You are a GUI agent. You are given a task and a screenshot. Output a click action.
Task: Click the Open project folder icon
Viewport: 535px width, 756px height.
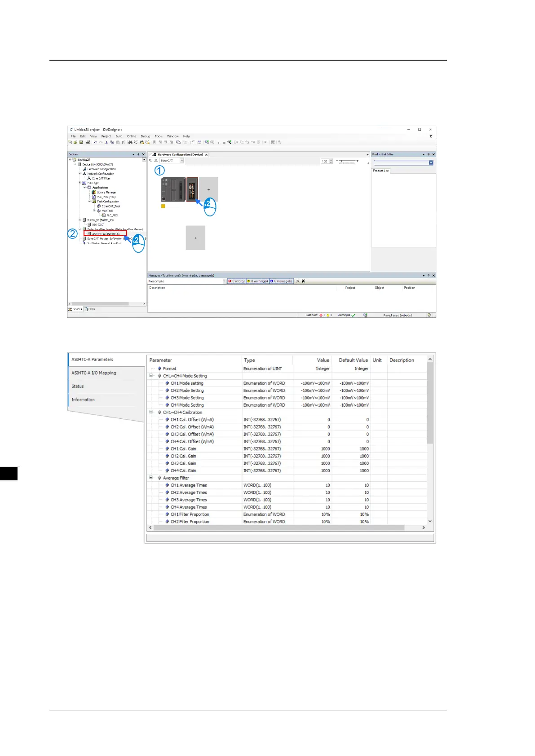point(75,142)
